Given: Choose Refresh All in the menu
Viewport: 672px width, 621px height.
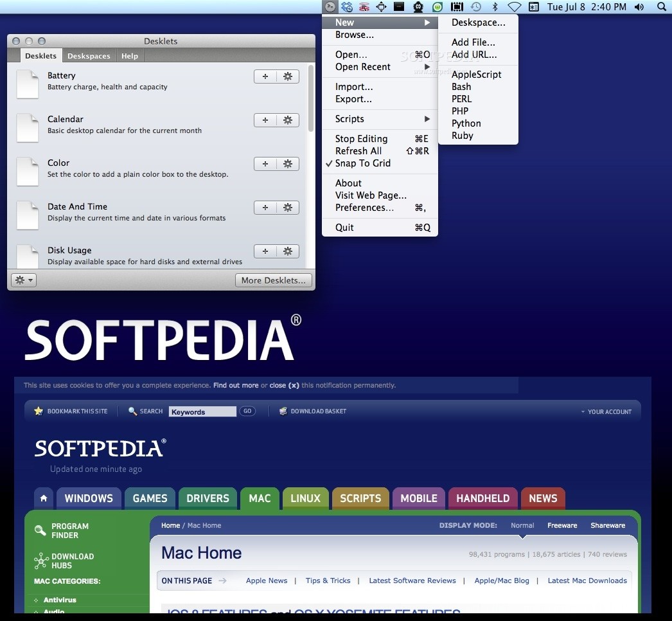Looking at the screenshot, I should pyautogui.click(x=380, y=151).
